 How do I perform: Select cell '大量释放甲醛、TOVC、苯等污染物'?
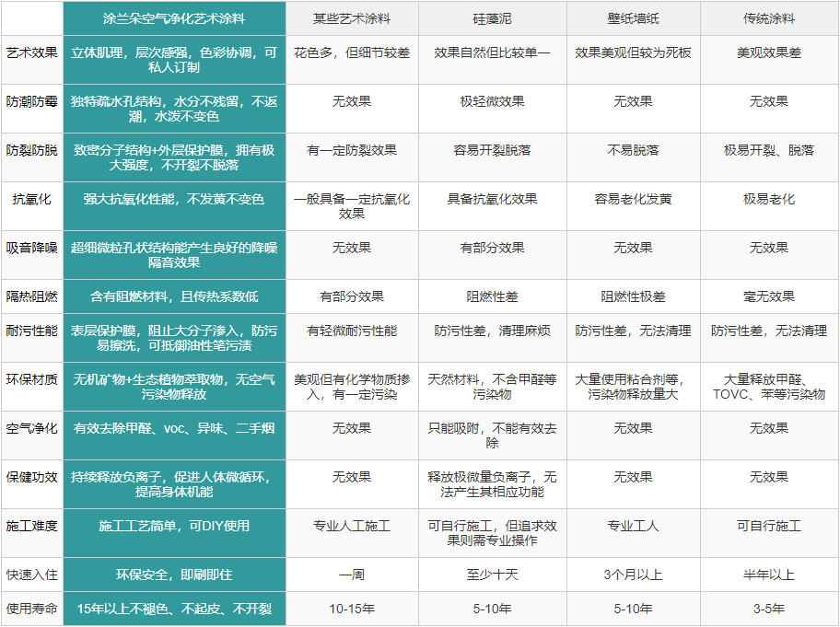pos(769,387)
